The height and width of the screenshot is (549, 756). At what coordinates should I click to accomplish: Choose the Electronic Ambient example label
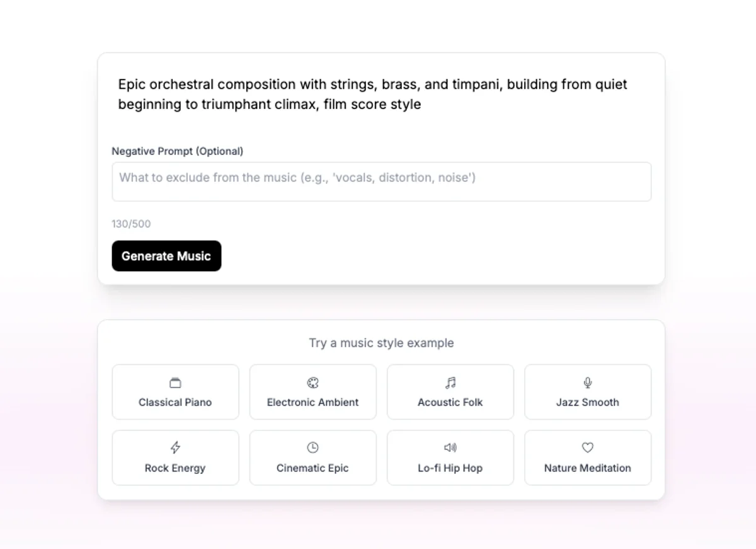tap(313, 402)
